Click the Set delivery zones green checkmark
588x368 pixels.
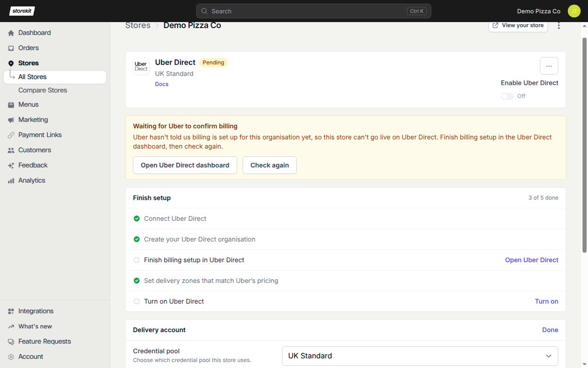point(136,281)
